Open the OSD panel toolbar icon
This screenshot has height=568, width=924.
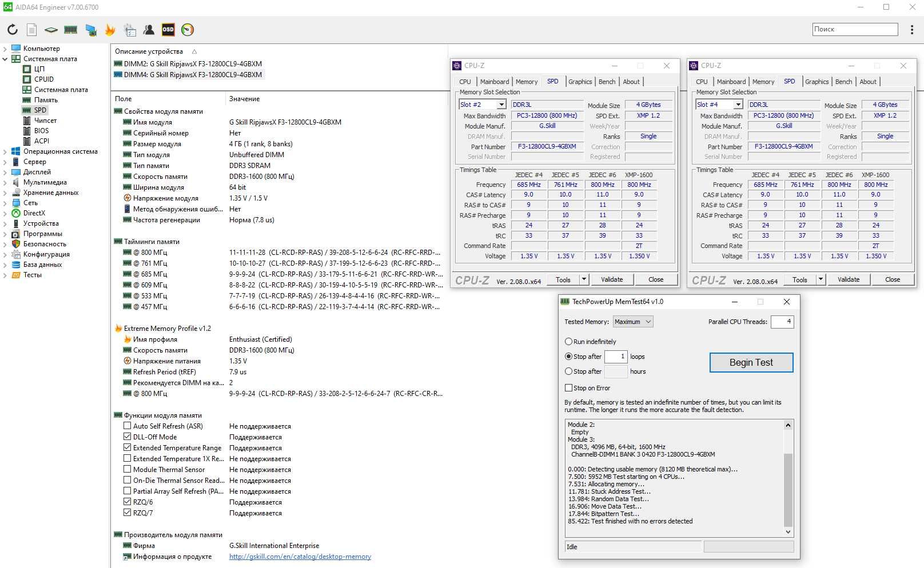168,30
